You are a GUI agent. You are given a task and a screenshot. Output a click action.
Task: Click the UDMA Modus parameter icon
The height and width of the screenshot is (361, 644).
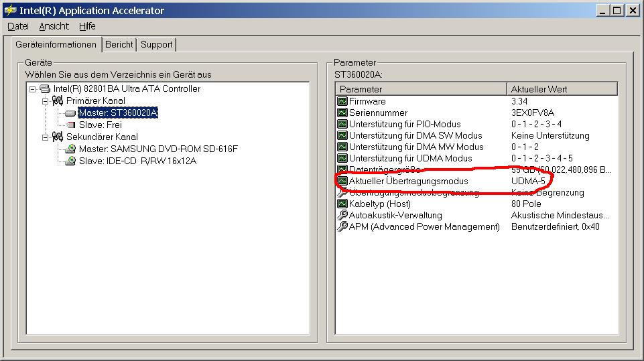point(342,158)
